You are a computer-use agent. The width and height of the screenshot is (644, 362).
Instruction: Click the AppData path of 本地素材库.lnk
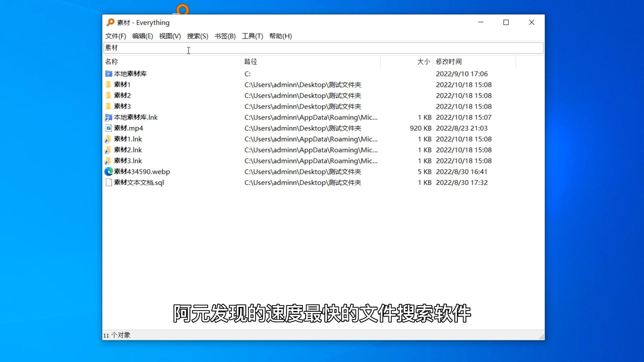pos(311,117)
